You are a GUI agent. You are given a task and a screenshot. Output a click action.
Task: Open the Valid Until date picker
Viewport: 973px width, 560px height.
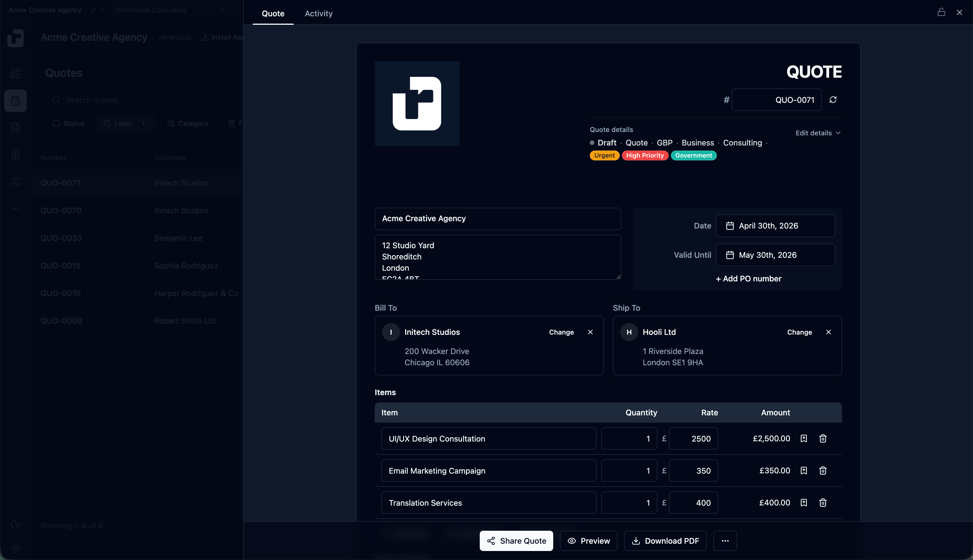click(x=775, y=255)
